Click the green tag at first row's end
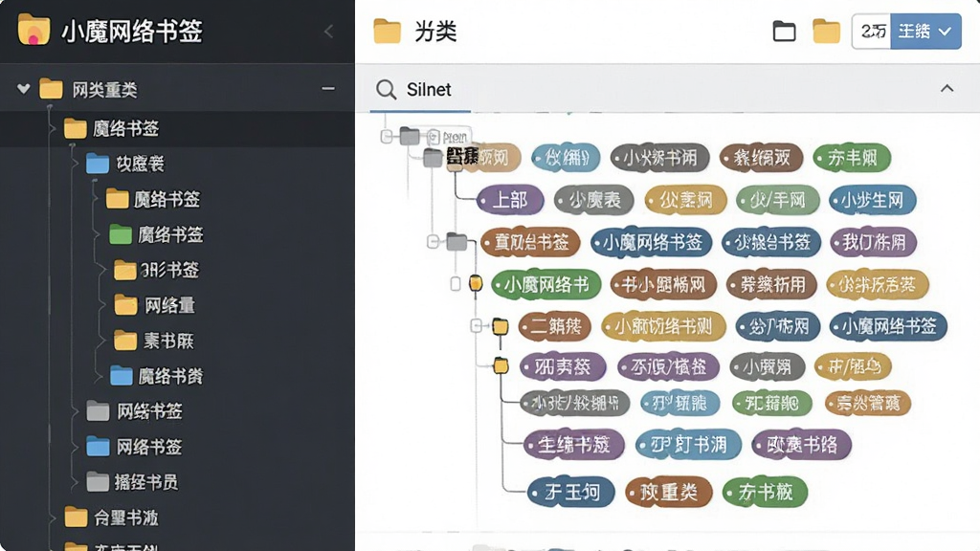This screenshot has width=980, height=551. pos(852,158)
